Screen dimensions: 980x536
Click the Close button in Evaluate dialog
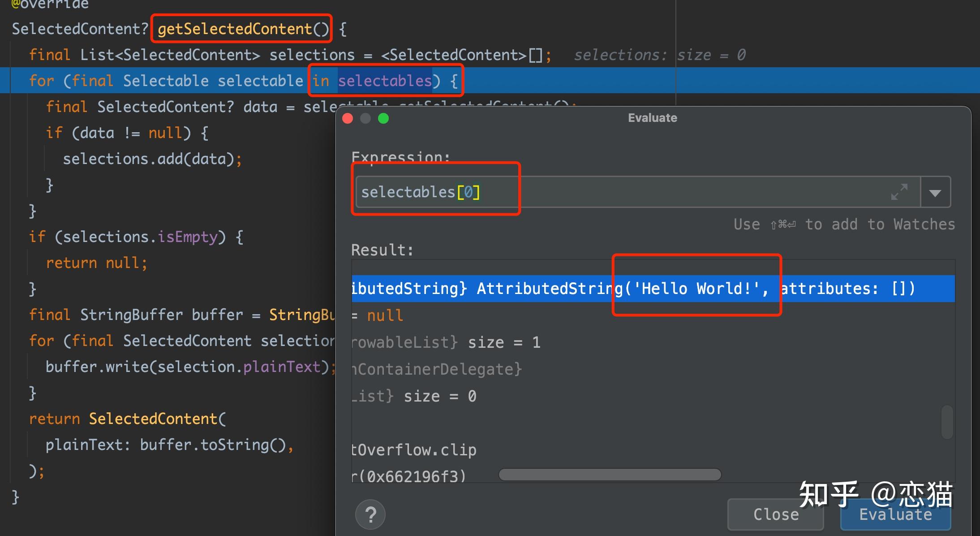775,514
